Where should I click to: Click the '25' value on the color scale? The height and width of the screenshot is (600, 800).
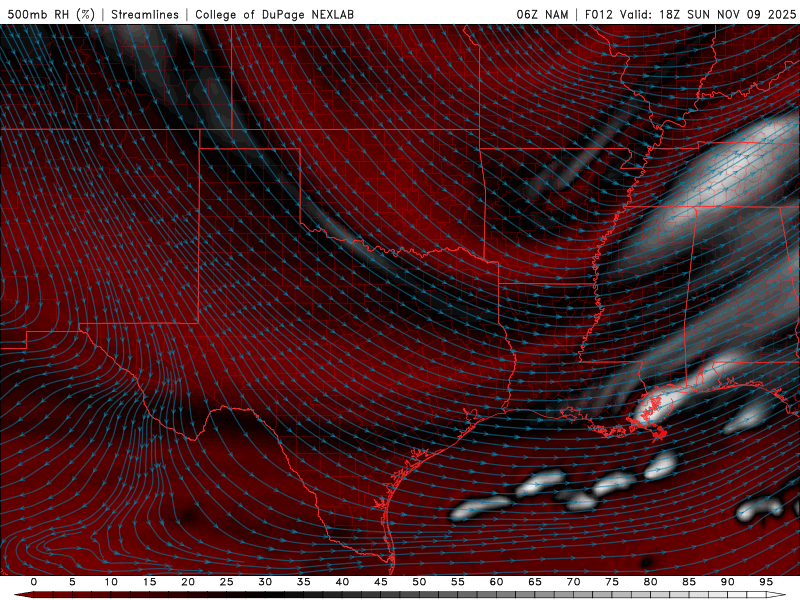pos(227,582)
